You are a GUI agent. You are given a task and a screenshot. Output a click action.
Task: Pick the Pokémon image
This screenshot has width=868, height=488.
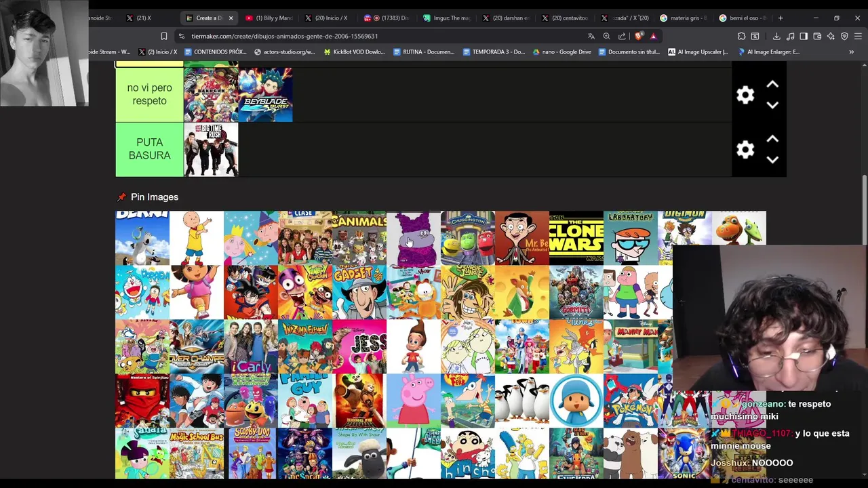631,401
